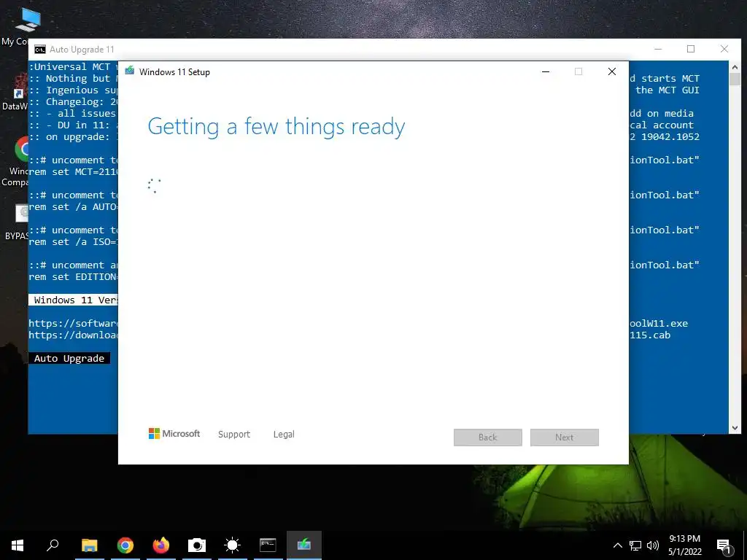Click console scrollbar up arrow
Image resolution: width=747 pixels, height=560 pixels.
coord(735,68)
